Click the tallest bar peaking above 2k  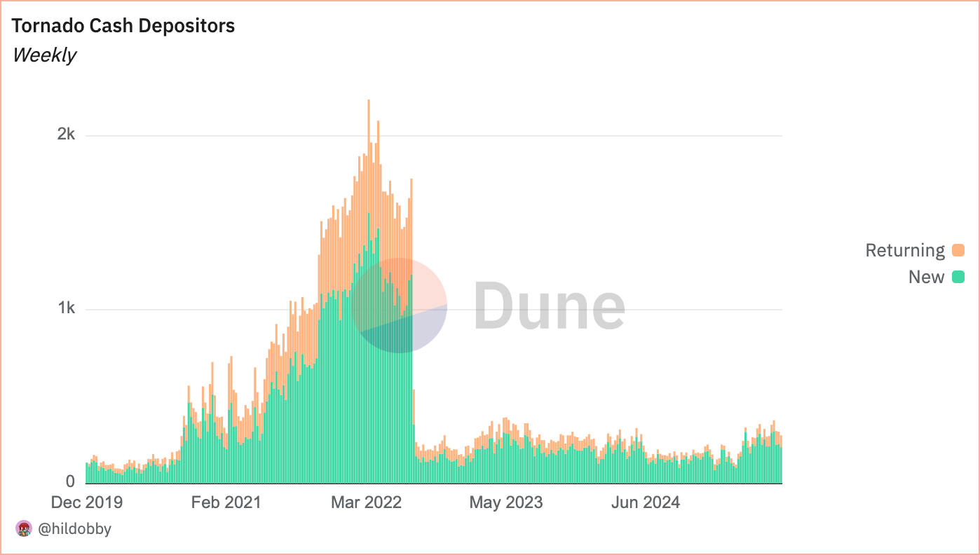click(x=369, y=292)
